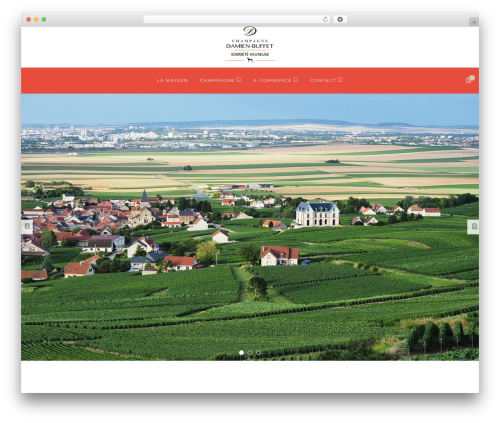Screen dimensions: 500x423
Task: Click the browser download icon button
Action: (340, 19)
